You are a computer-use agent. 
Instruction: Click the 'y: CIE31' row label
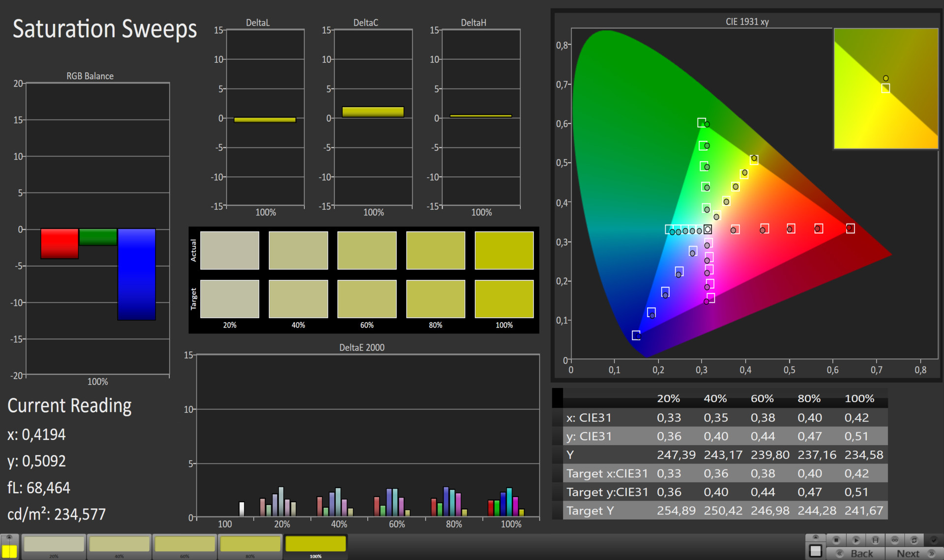coord(589,436)
